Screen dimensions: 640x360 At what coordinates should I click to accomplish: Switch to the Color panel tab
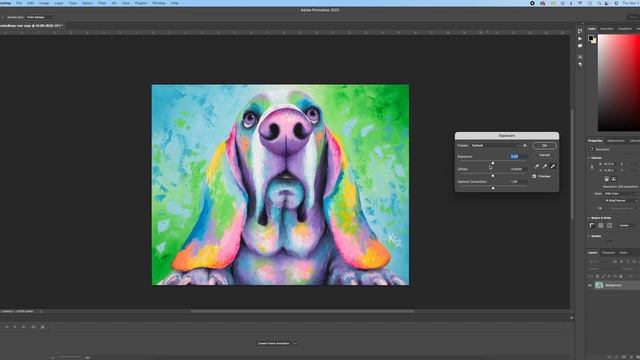click(x=592, y=29)
